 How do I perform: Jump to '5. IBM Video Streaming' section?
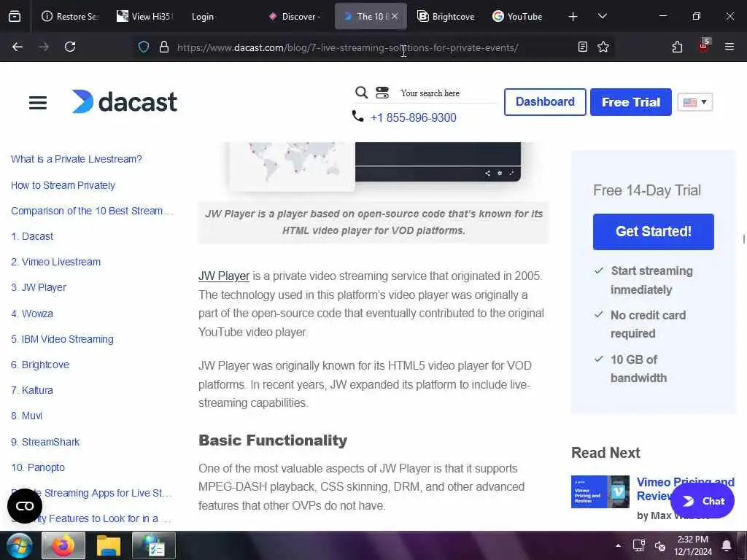click(x=63, y=340)
